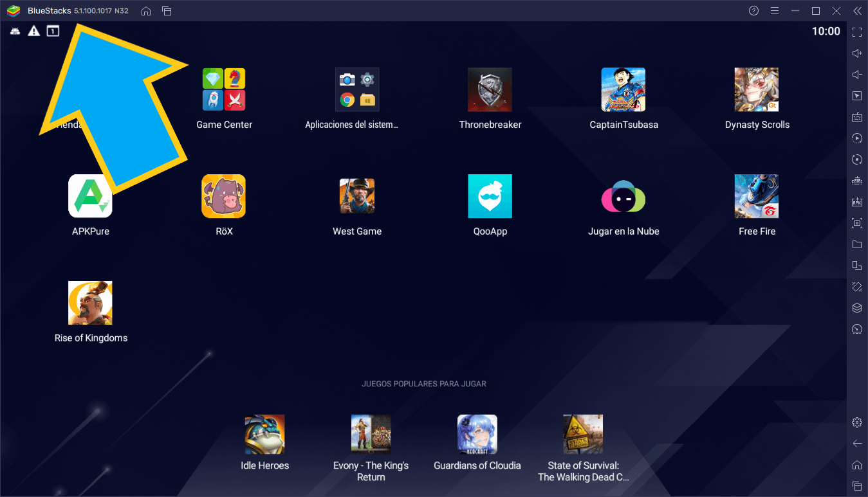Open the memory trim icon in sidebar
The image size is (868, 497).
[x=856, y=181]
